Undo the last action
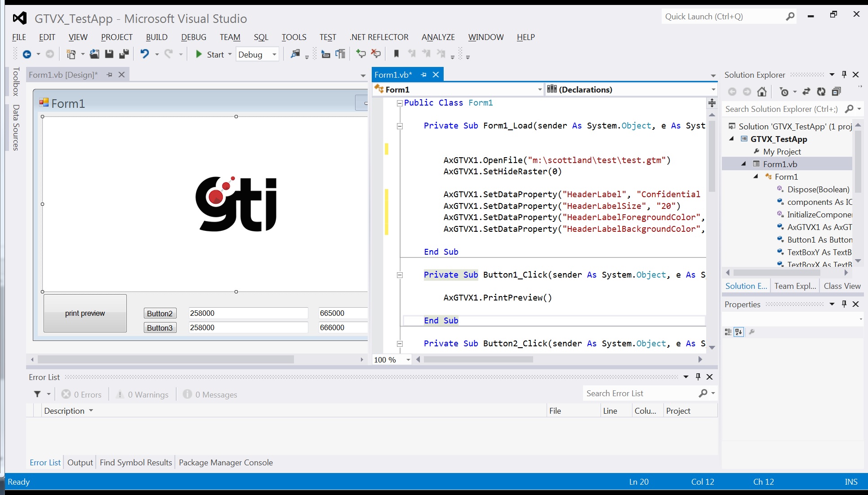Image resolution: width=868 pixels, height=495 pixels. pyautogui.click(x=144, y=54)
